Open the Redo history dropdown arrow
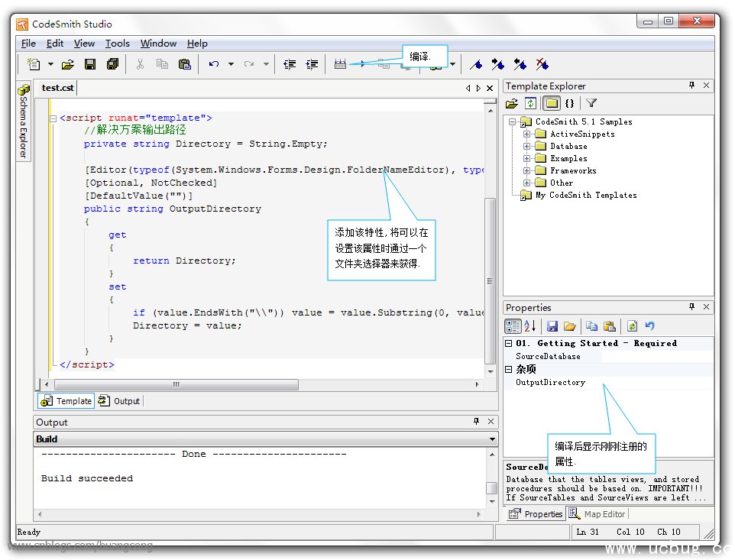Viewport: 735px width, 560px height. 266,64
